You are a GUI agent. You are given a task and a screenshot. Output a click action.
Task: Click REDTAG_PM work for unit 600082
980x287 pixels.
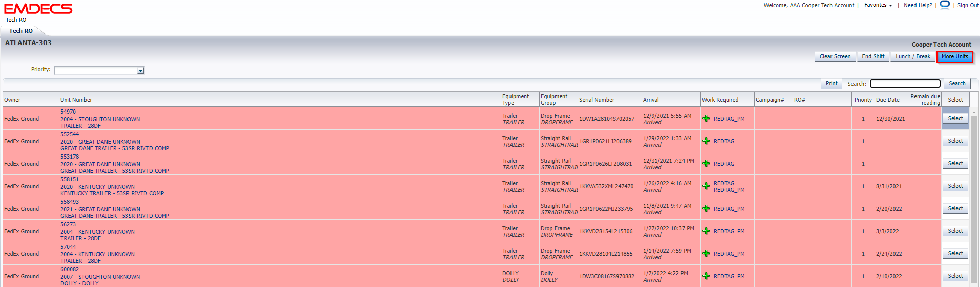click(x=729, y=276)
